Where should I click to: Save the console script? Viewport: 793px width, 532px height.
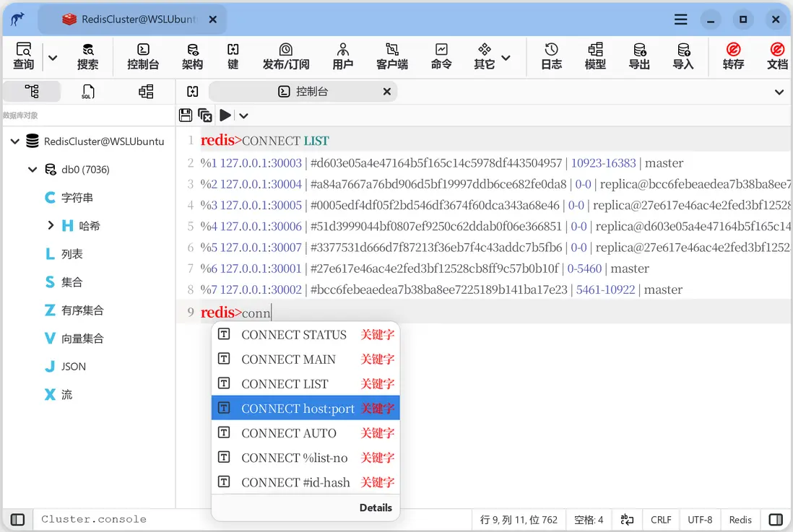coord(186,115)
